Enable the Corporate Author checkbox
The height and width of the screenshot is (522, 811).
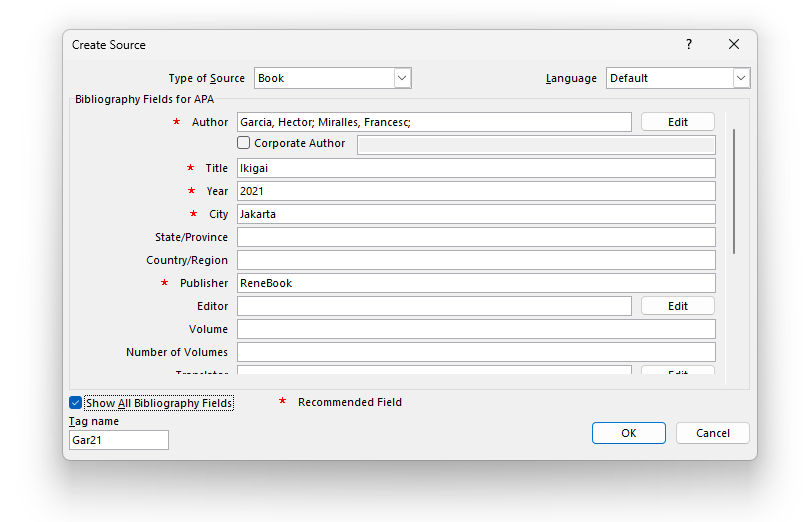point(244,143)
